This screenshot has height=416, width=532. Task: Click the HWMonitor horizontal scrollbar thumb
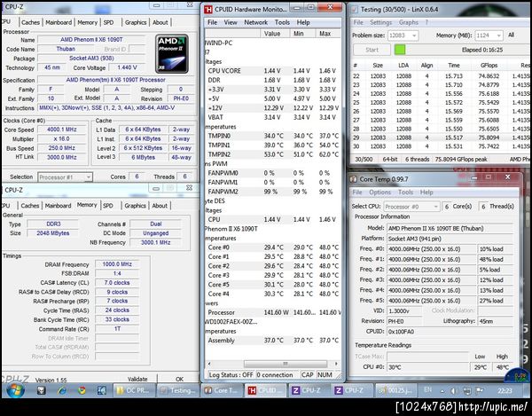(286, 364)
